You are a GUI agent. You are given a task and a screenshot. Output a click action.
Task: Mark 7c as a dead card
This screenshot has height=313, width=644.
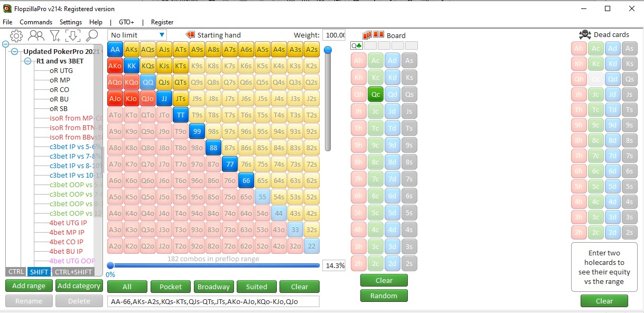pos(596,155)
